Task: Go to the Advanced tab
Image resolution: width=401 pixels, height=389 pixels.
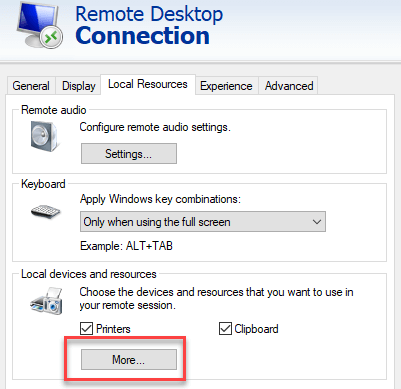Action: pos(289,86)
